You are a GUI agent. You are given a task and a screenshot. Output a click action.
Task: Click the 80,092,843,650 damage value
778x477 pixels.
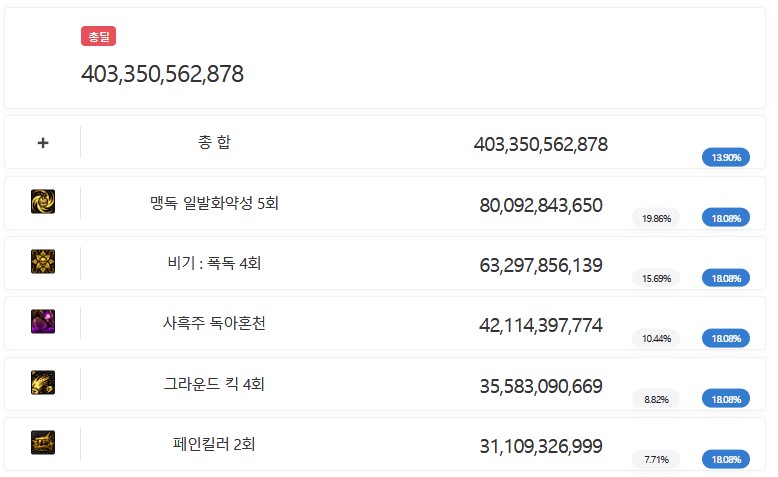point(541,205)
